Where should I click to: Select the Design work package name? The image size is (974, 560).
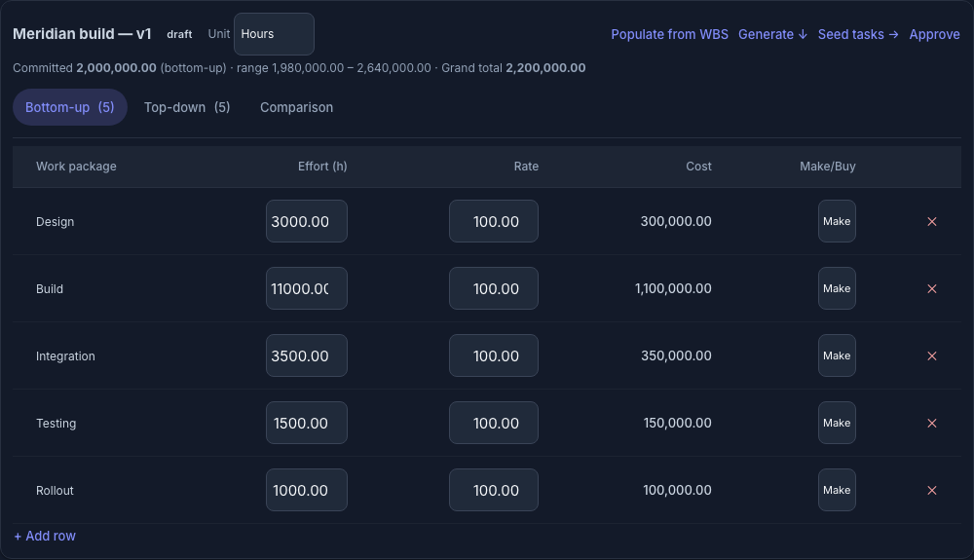point(55,222)
